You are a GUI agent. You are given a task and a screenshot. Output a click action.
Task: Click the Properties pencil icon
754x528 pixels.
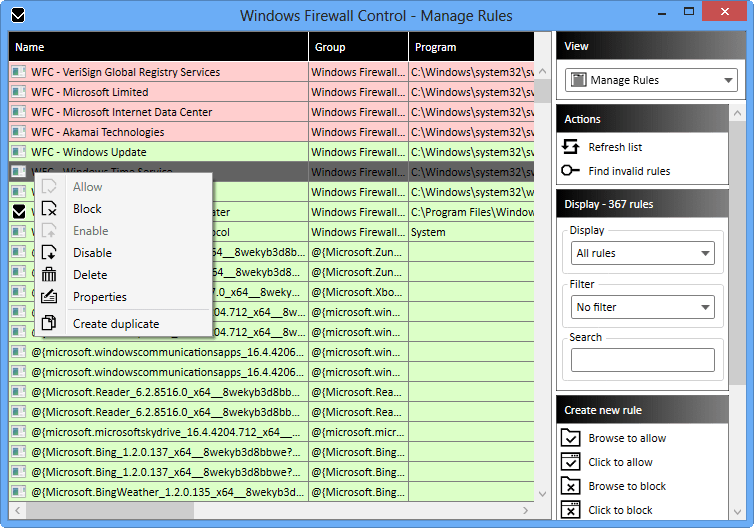coord(49,297)
